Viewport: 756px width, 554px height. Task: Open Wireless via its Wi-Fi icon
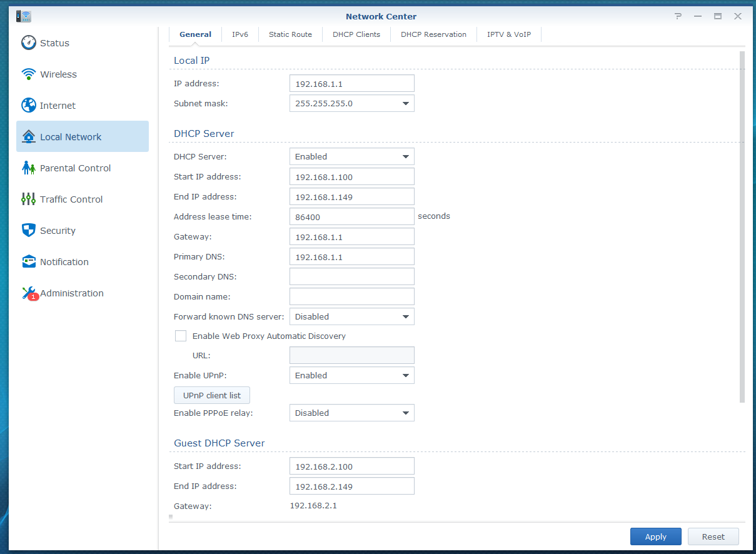(29, 74)
